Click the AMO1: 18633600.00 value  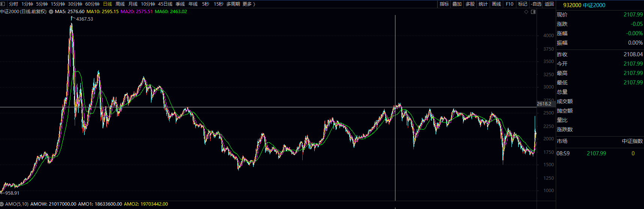100,204
